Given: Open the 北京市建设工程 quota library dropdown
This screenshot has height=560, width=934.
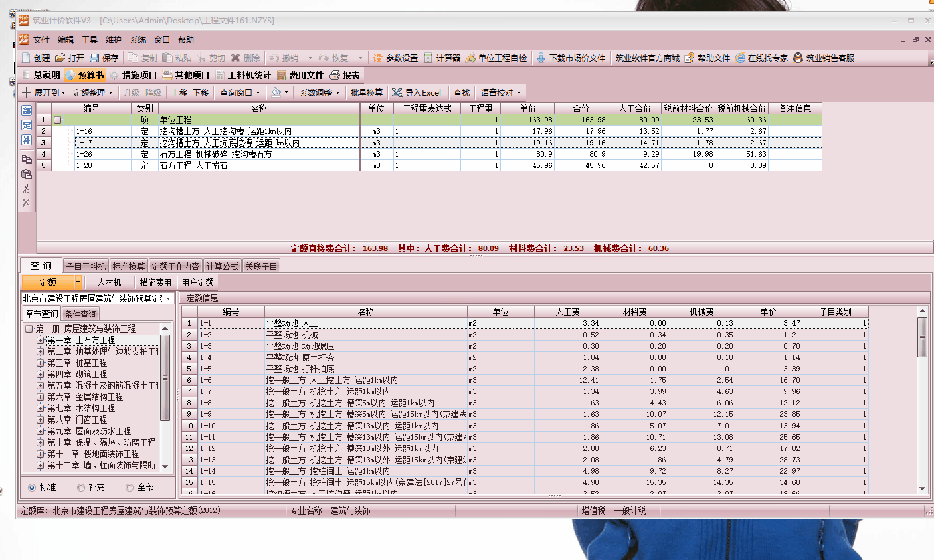Looking at the screenshot, I should coord(168,298).
